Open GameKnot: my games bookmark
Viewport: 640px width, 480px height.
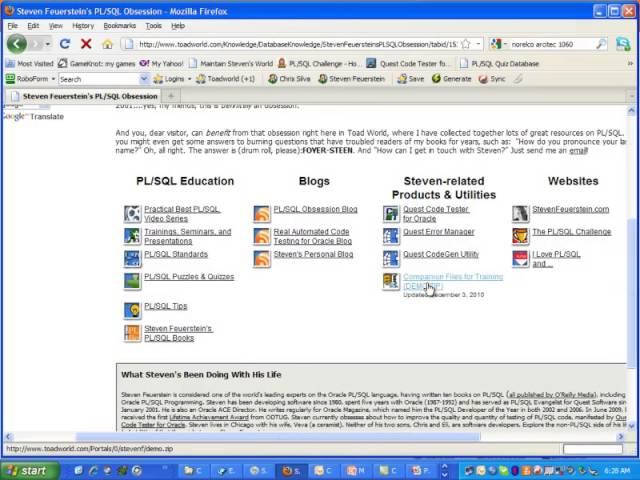pos(97,64)
